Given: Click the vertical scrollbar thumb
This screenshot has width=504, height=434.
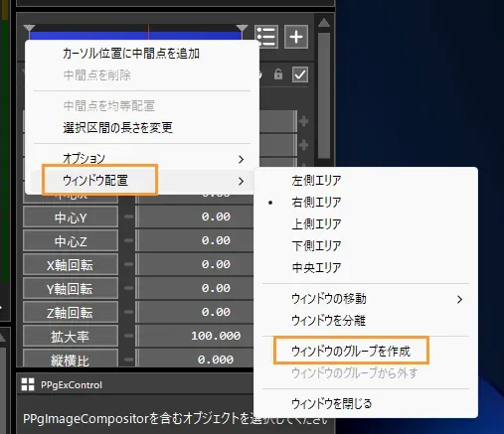Looking at the screenshot, I should 324,95.
